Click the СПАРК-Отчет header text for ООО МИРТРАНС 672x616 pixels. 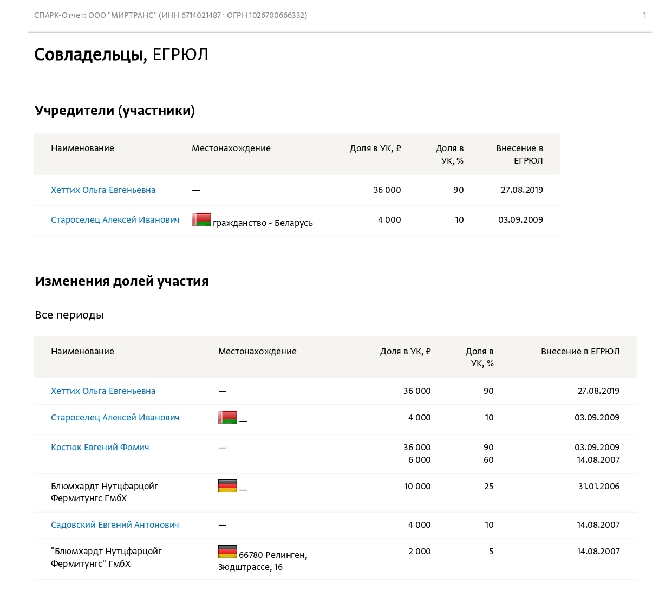[x=171, y=15]
